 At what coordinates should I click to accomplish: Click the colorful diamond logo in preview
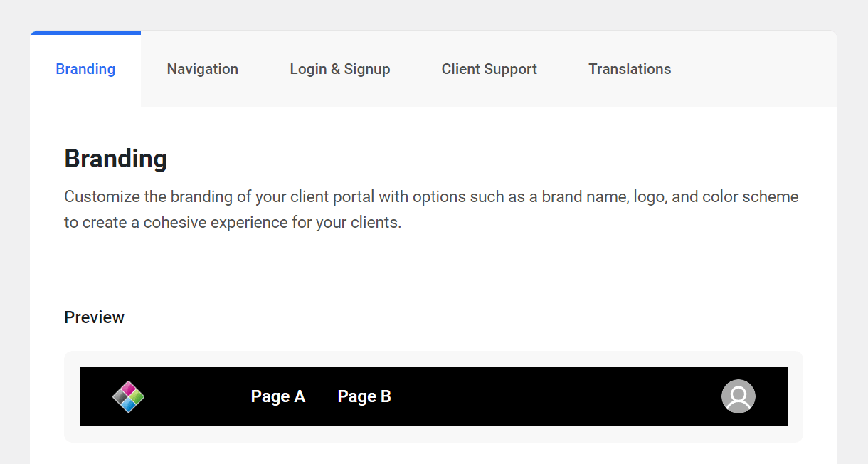pyautogui.click(x=129, y=396)
